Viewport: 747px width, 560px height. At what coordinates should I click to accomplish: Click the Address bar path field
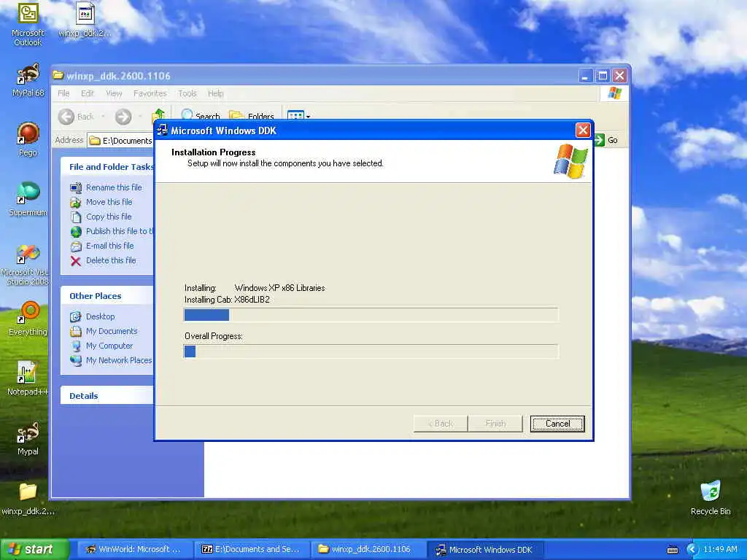pyautogui.click(x=121, y=141)
